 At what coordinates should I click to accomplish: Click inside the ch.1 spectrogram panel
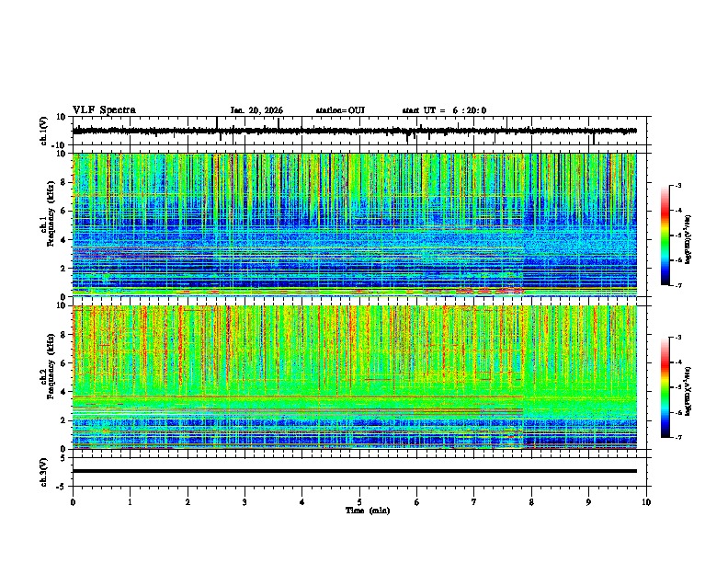(x=354, y=224)
